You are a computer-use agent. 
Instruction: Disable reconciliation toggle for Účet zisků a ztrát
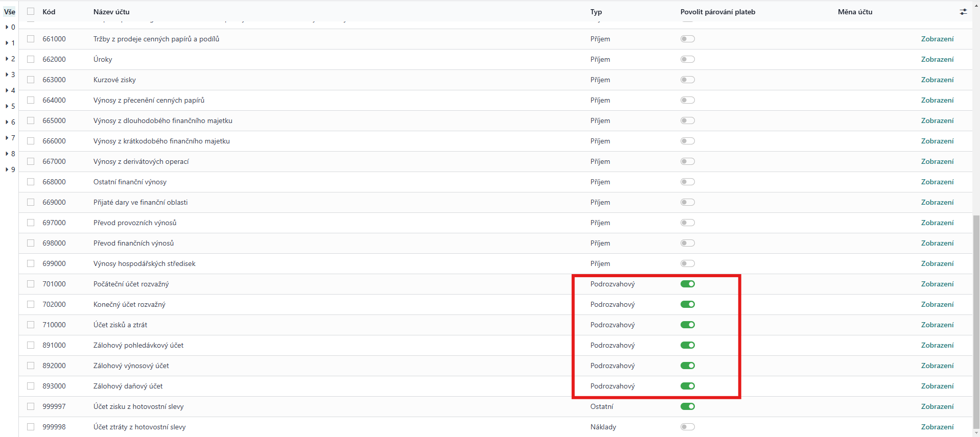tap(687, 325)
